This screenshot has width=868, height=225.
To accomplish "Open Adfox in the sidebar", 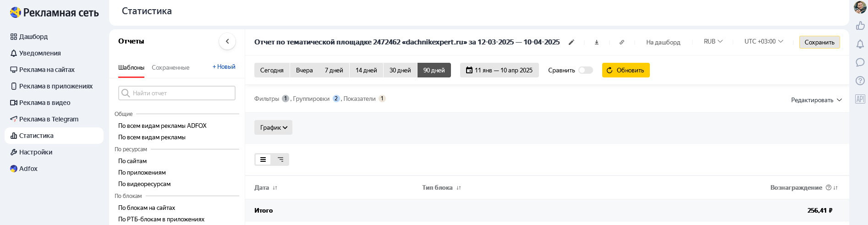I will pyautogui.click(x=24, y=169).
